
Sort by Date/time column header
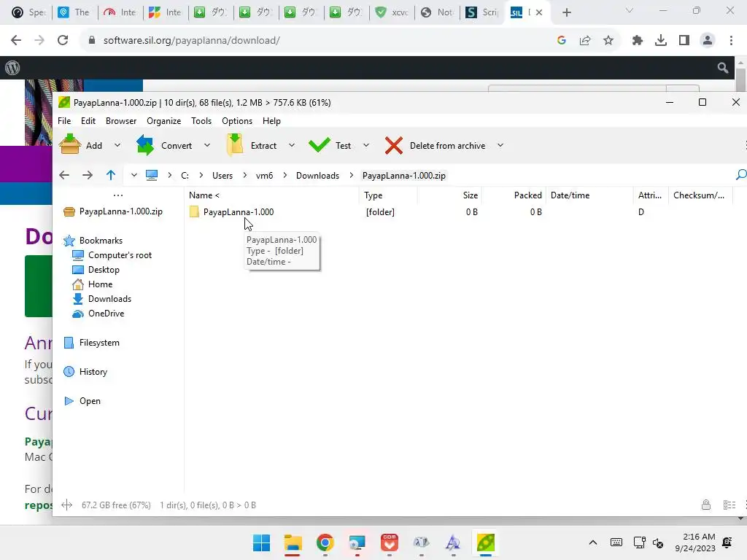click(589, 195)
